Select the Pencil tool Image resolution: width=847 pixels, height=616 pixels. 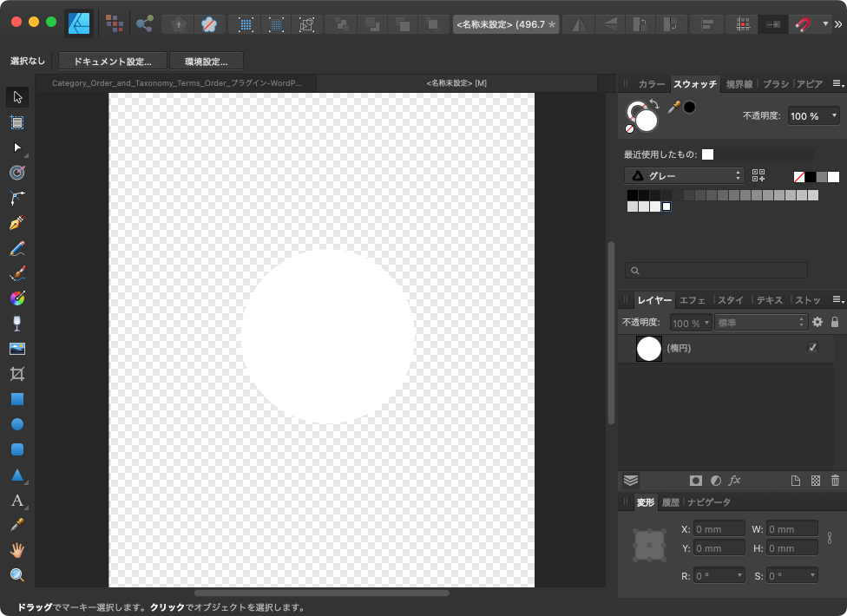coord(16,248)
